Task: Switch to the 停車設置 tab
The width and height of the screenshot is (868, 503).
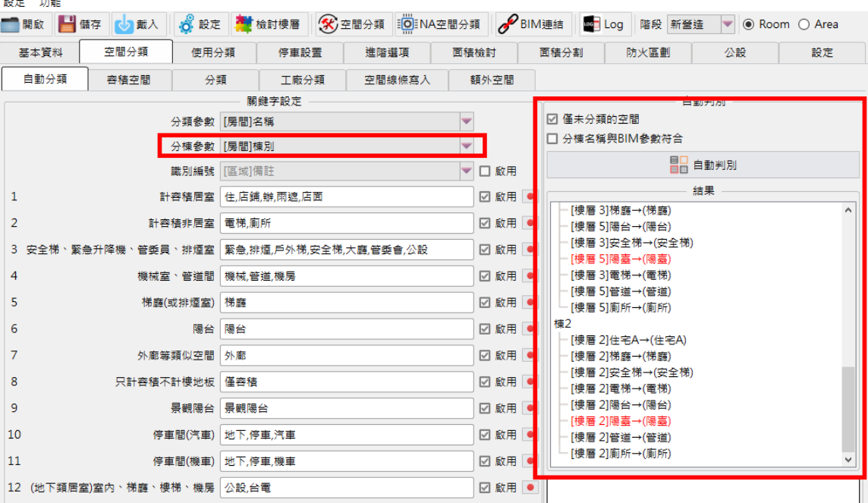Action: pos(300,52)
